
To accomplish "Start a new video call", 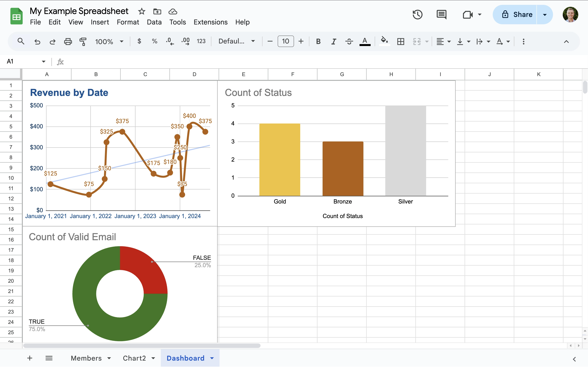I will pos(468,14).
